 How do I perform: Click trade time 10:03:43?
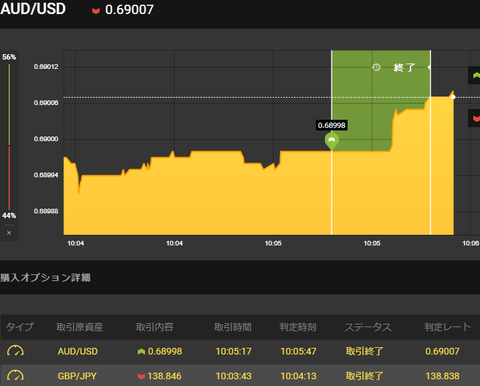click(234, 376)
